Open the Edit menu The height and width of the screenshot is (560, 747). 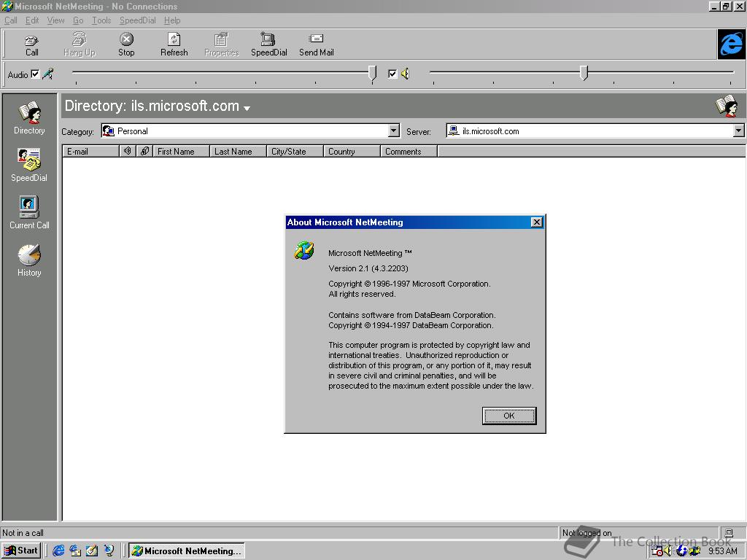tap(32, 20)
